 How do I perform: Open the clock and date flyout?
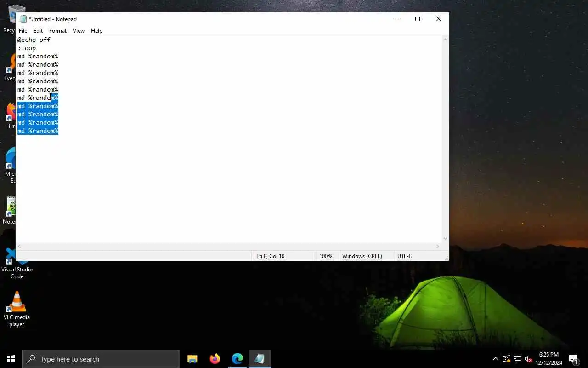pos(549,359)
